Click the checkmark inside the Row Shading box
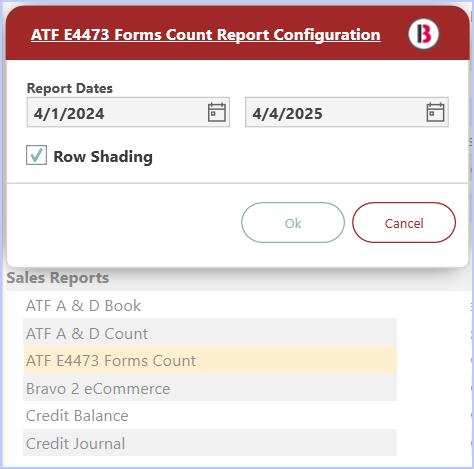Screen dimensions: 474x469 [x=37, y=155]
